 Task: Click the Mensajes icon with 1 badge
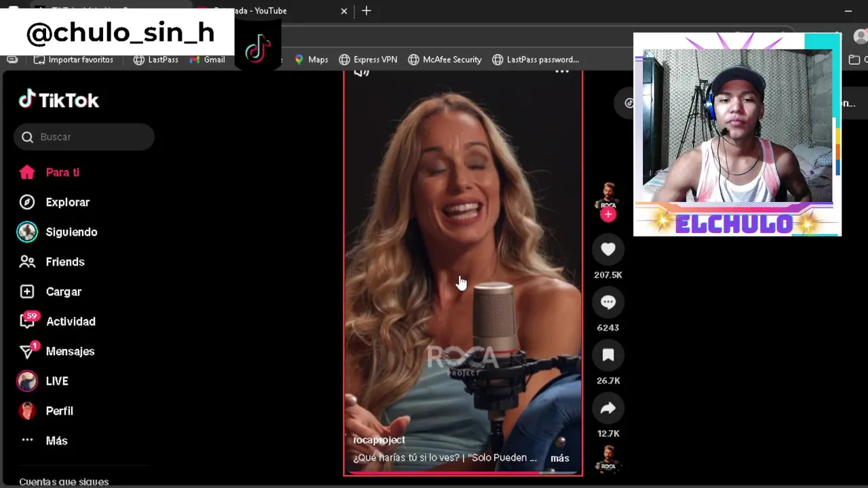tap(28, 350)
